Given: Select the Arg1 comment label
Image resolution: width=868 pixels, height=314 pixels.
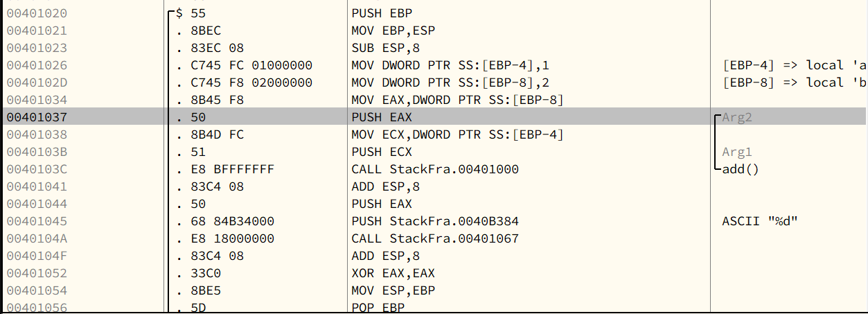Looking at the screenshot, I should (x=737, y=152).
